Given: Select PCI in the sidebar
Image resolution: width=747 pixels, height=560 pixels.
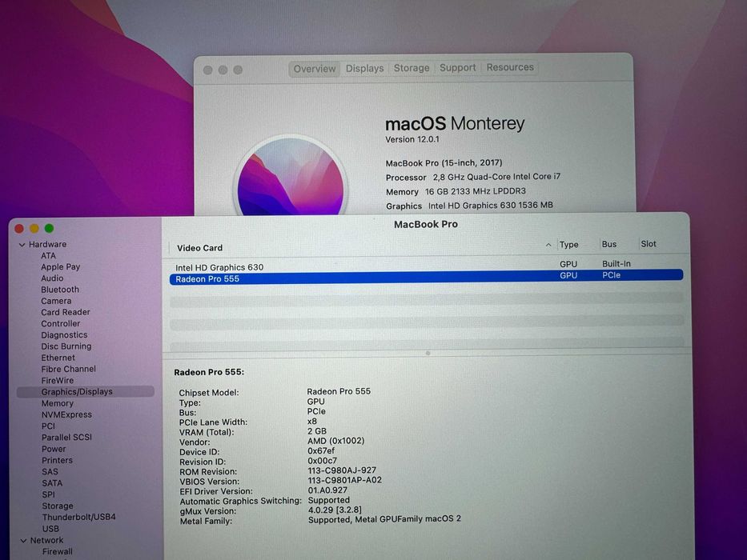Looking at the screenshot, I should [49, 426].
